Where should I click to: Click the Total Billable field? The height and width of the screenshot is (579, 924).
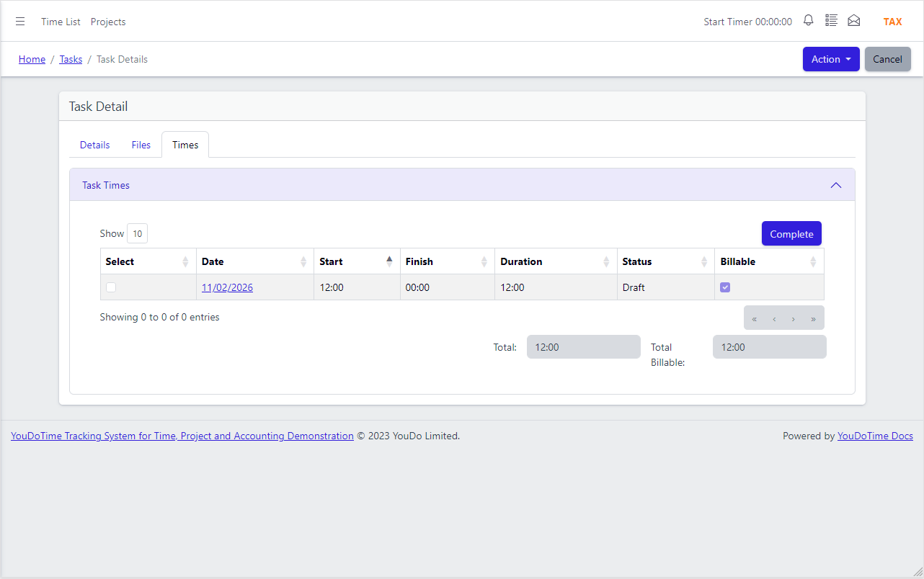click(x=770, y=347)
